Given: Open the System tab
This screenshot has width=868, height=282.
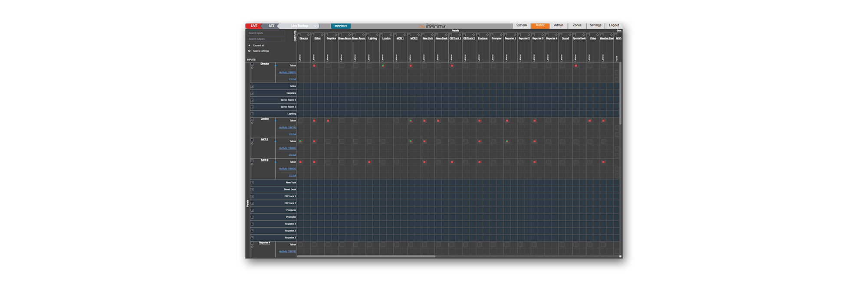Looking at the screenshot, I should coord(522,25).
